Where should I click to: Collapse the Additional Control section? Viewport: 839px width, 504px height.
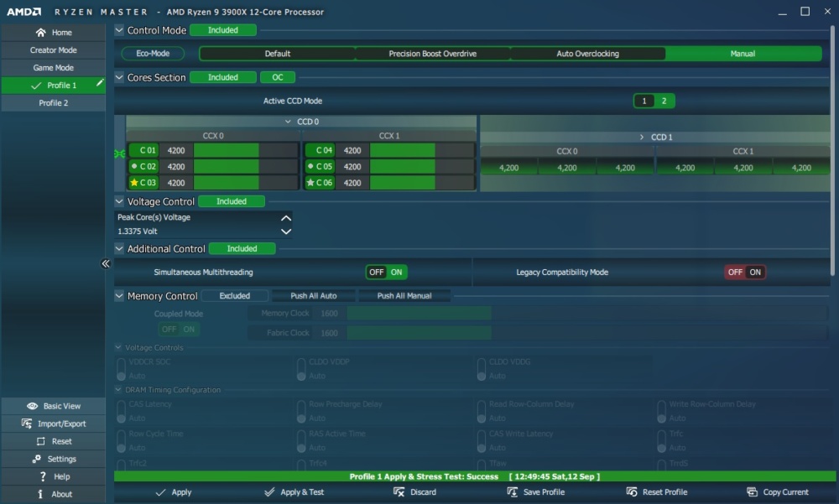point(119,248)
